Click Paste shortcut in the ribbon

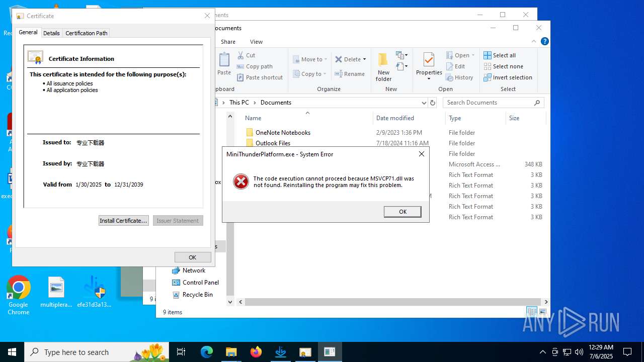point(260,77)
